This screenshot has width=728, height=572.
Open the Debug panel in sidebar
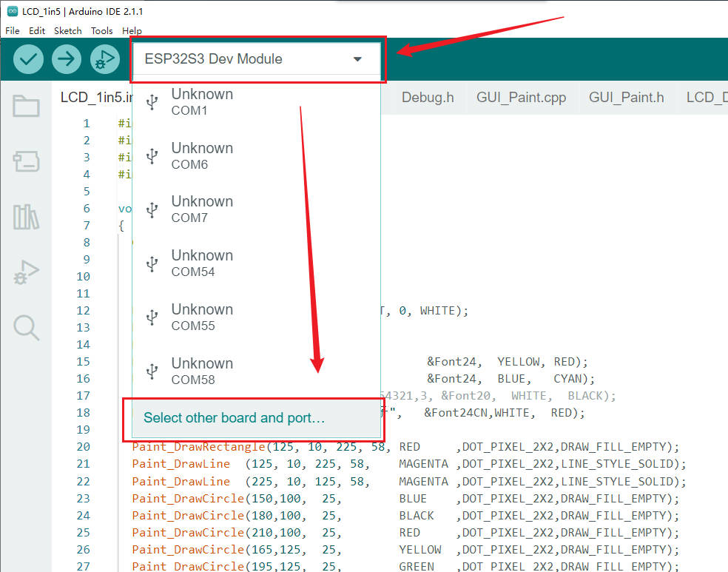[26, 272]
